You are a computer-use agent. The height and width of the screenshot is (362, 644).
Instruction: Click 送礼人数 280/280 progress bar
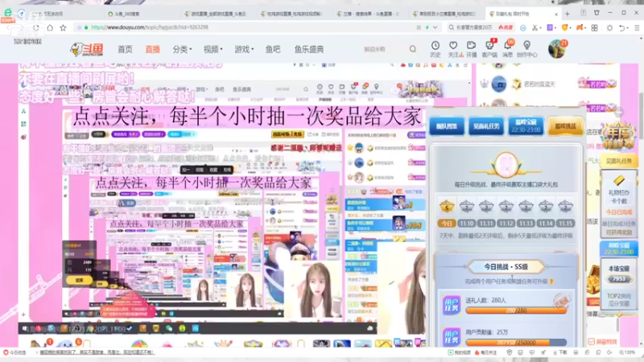516,311
